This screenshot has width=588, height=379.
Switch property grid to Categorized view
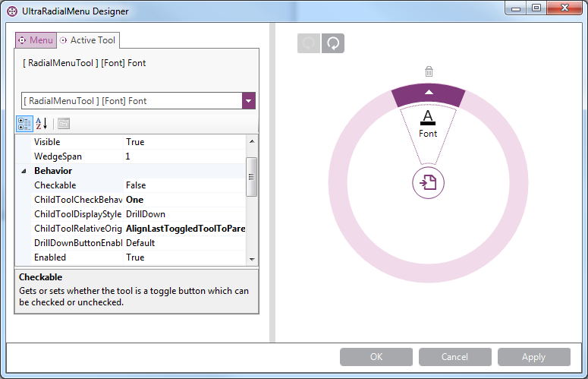click(24, 123)
